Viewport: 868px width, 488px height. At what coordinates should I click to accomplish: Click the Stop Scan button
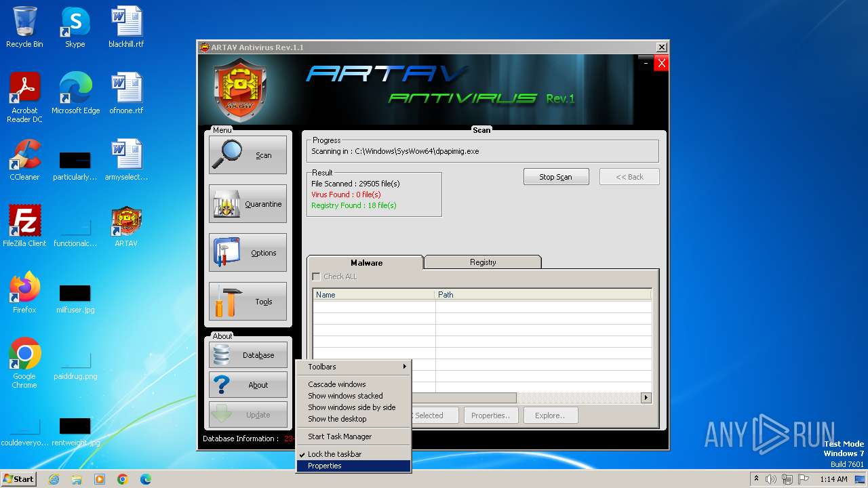556,177
